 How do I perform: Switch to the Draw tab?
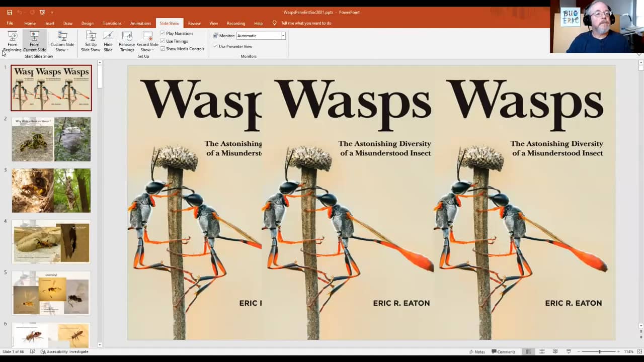pos(68,23)
